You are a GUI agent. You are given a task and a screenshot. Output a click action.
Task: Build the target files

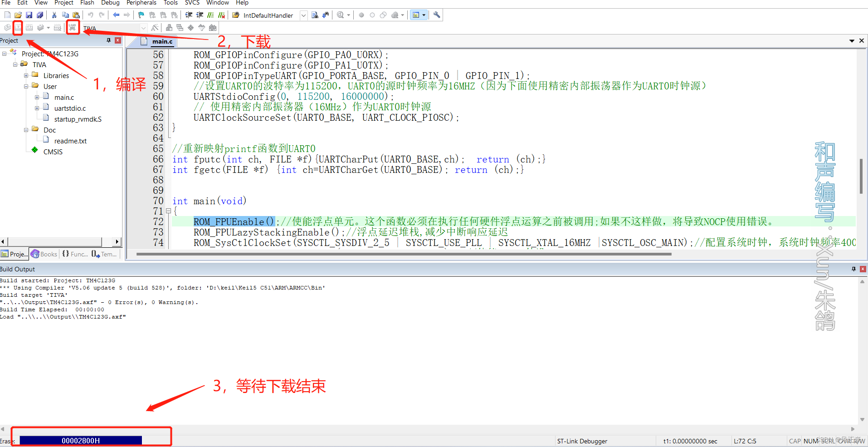point(18,28)
